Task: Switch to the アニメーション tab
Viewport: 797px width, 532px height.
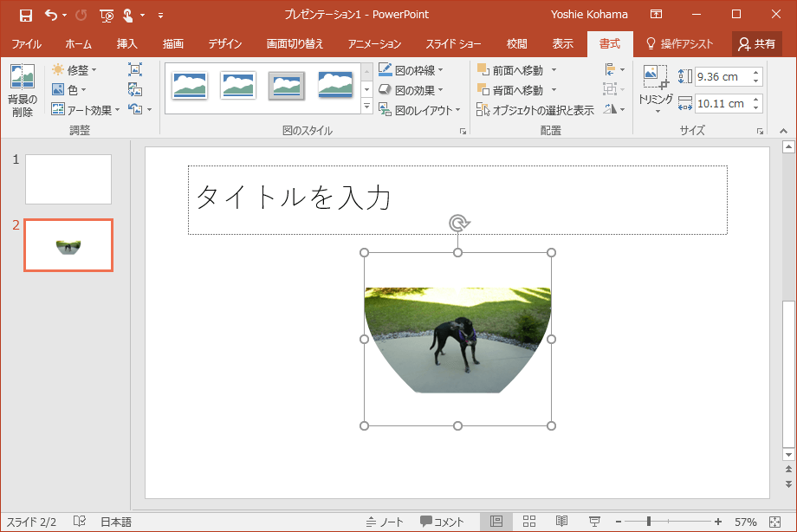Action: coord(374,44)
